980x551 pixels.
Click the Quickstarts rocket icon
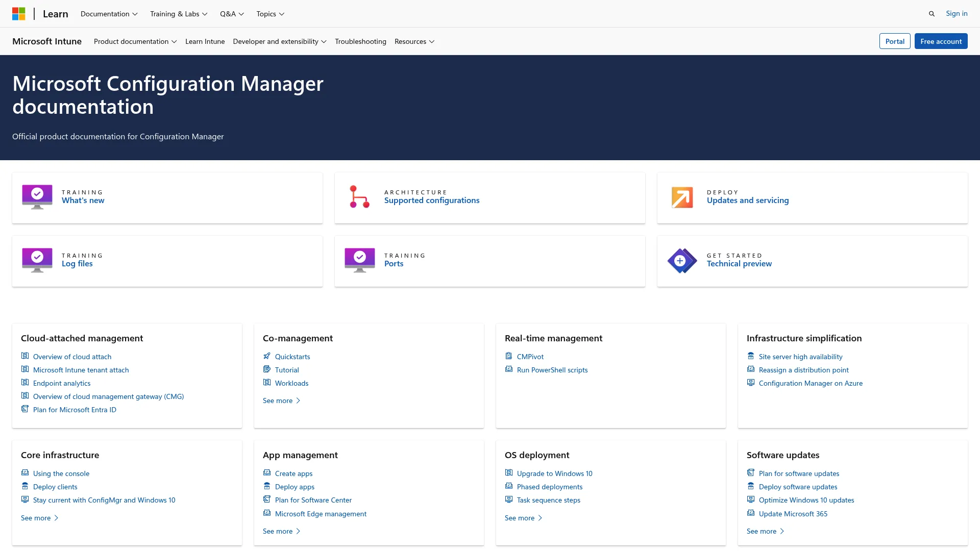267,356
